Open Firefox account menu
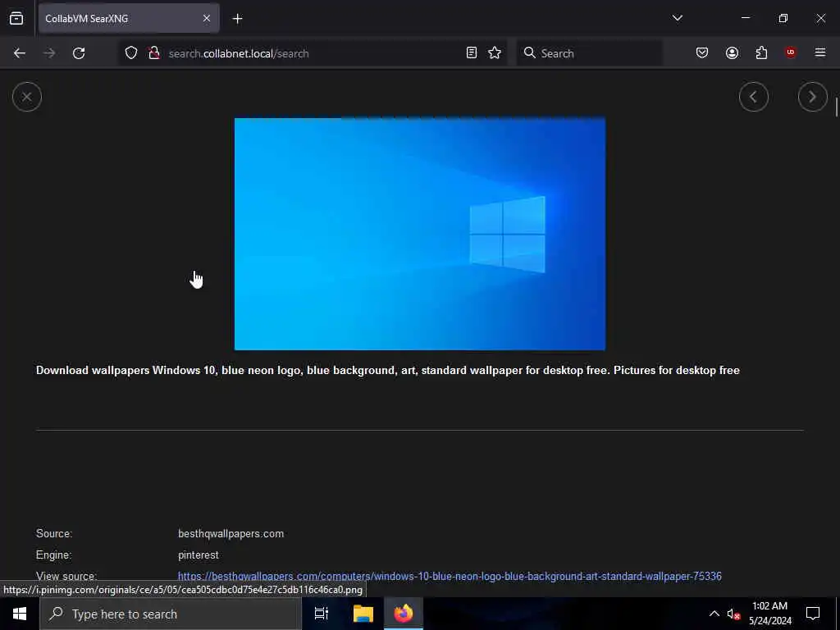 point(733,52)
